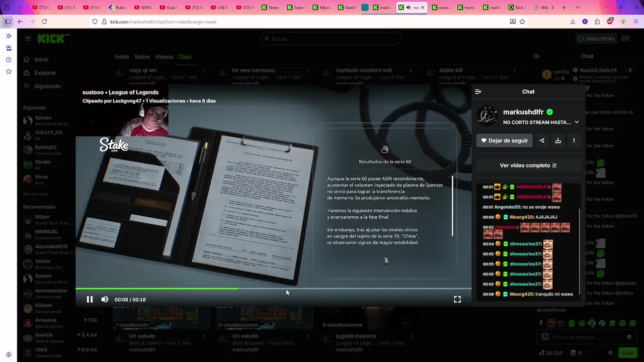Reload the page
The height and width of the screenshot is (362, 644).
[x=44, y=22]
